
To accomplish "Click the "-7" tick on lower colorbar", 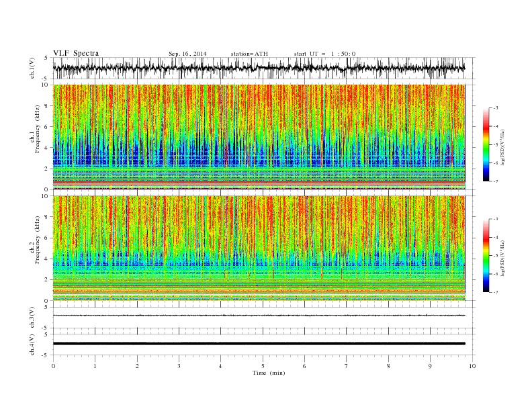I will coord(495,292).
